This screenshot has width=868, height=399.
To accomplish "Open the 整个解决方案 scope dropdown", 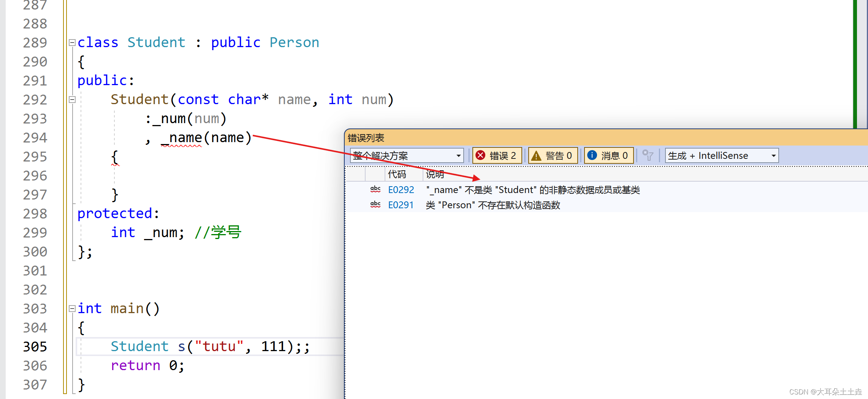I will [x=407, y=155].
